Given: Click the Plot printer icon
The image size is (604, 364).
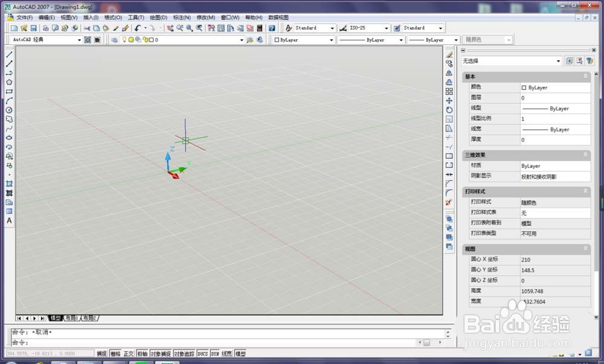Looking at the screenshot, I should pyautogui.click(x=45, y=28).
